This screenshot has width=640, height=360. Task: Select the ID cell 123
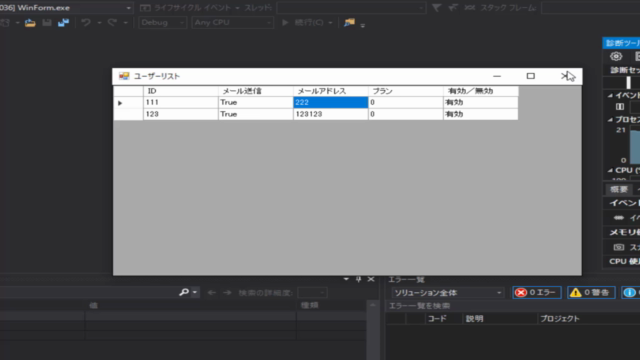(x=181, y=114)
